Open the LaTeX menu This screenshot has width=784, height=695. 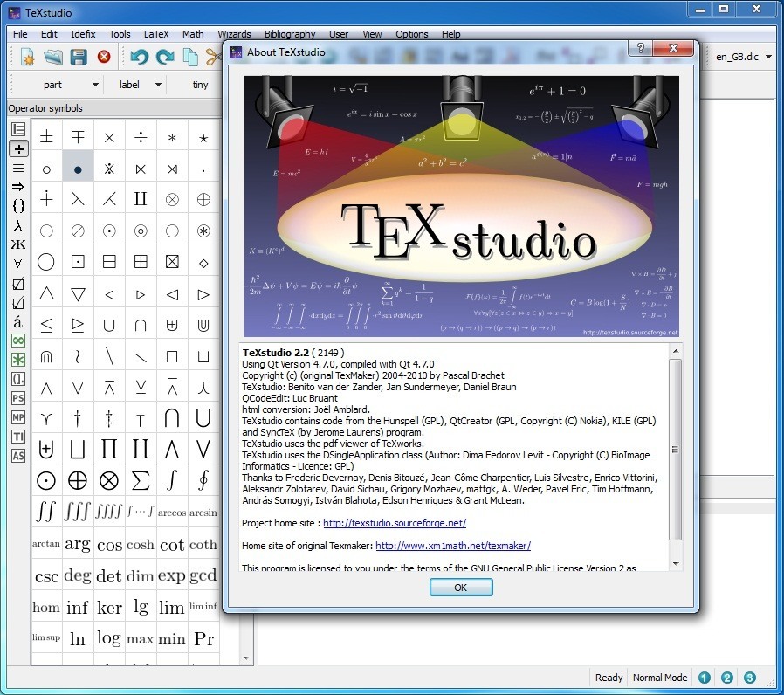pyautogui.click(x=156, y=34)
